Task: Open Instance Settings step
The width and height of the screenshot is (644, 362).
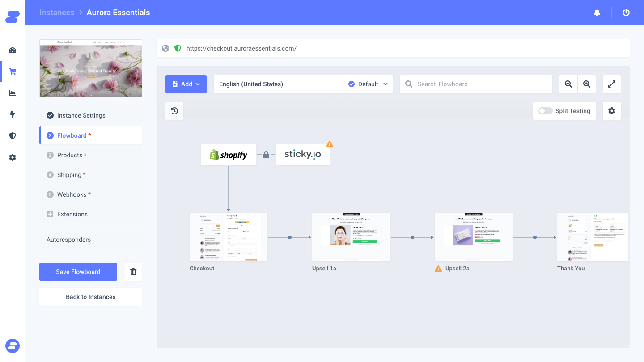Action: [91, 115]
